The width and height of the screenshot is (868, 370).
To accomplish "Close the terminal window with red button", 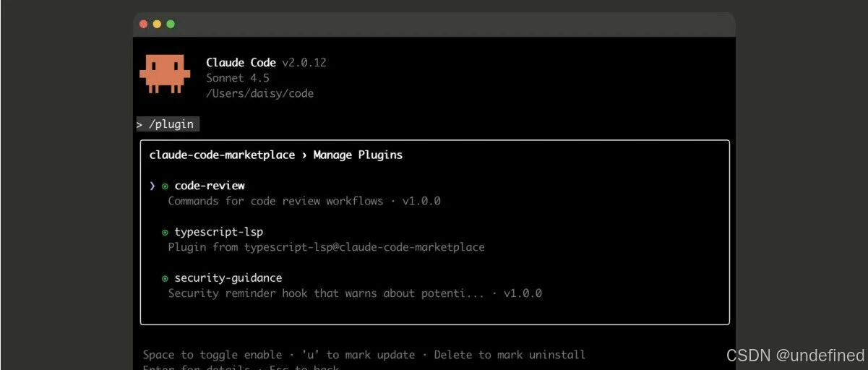I will tap(144, 24).
